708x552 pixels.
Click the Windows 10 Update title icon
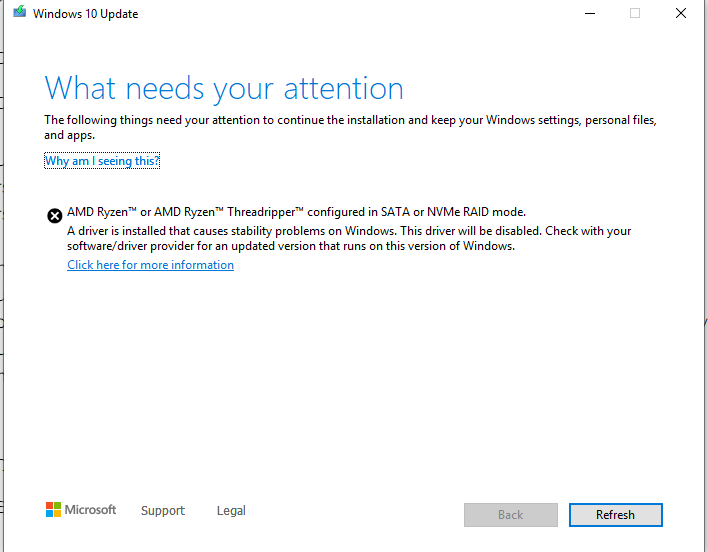19,11
